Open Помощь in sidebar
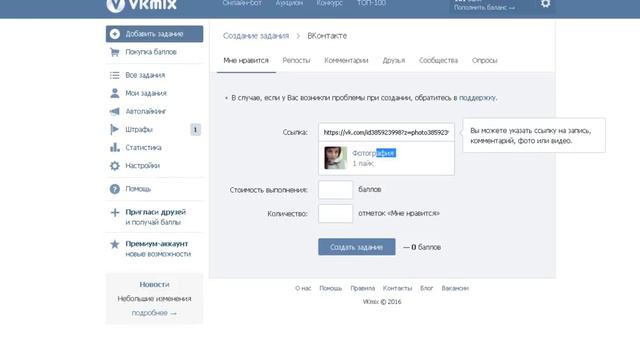This screenshot has width=640, height=360. point(138,189)
